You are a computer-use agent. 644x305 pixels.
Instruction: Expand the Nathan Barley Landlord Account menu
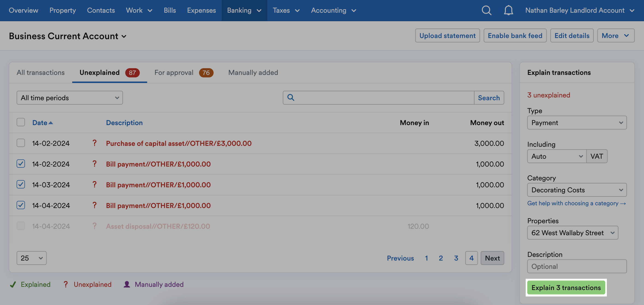pyautogui.click(x=580, y=10)
